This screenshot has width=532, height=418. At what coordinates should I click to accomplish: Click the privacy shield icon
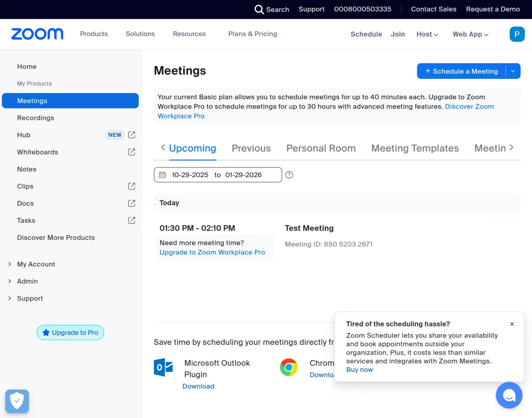click(17, 401)
